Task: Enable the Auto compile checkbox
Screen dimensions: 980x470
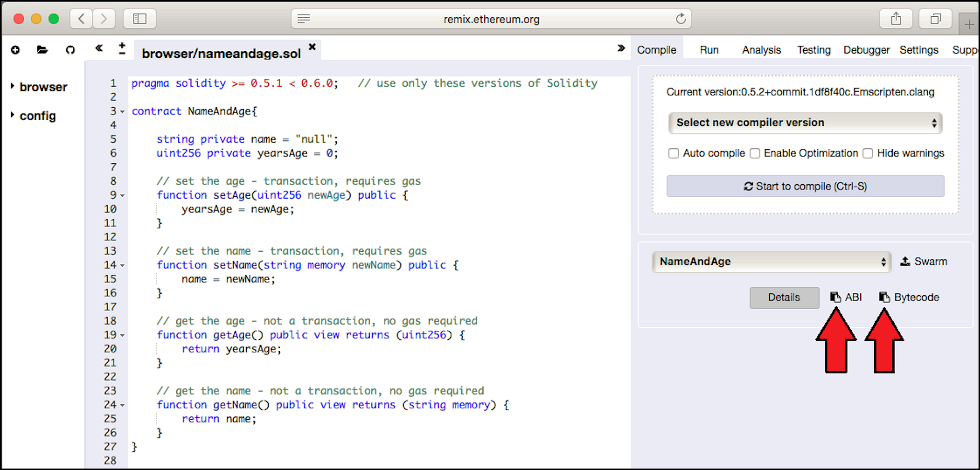Action: tap(673, 153)
